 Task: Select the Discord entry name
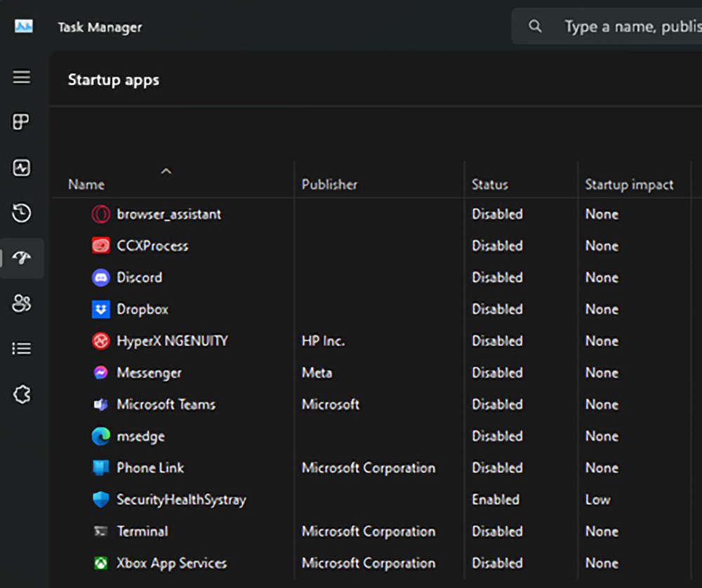point(139,277)
